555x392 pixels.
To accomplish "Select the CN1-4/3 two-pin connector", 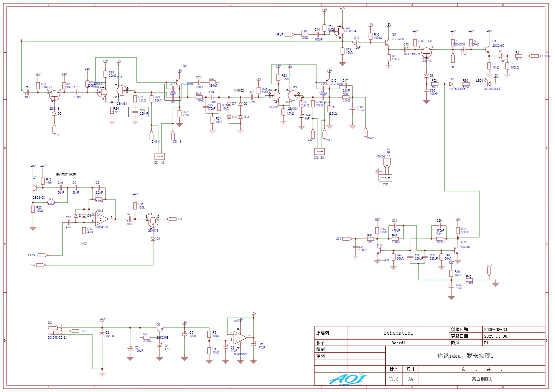I will point(159,156).
